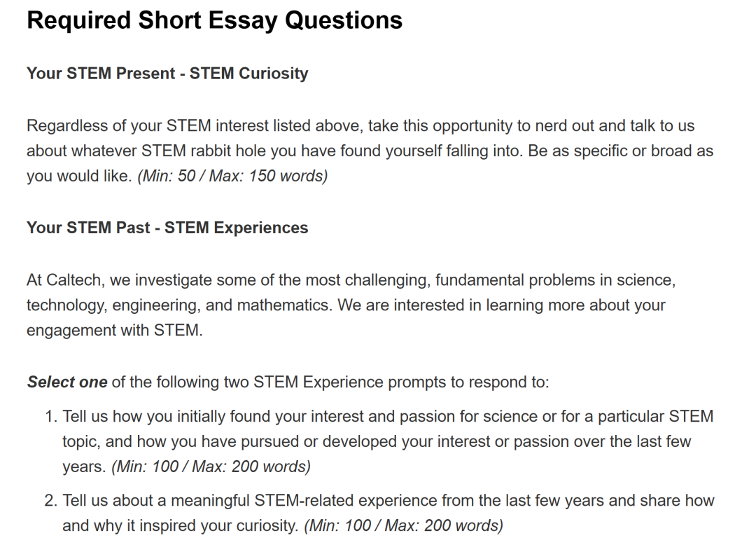Click the bold italic 'Select one' text
This screenshot has width=756, height=559.
click(x=67, y=382)
